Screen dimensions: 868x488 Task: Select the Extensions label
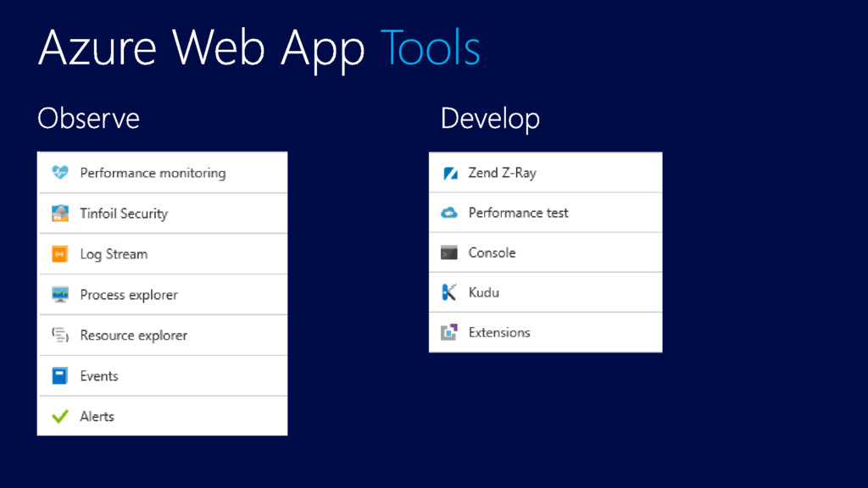[499, 332]
